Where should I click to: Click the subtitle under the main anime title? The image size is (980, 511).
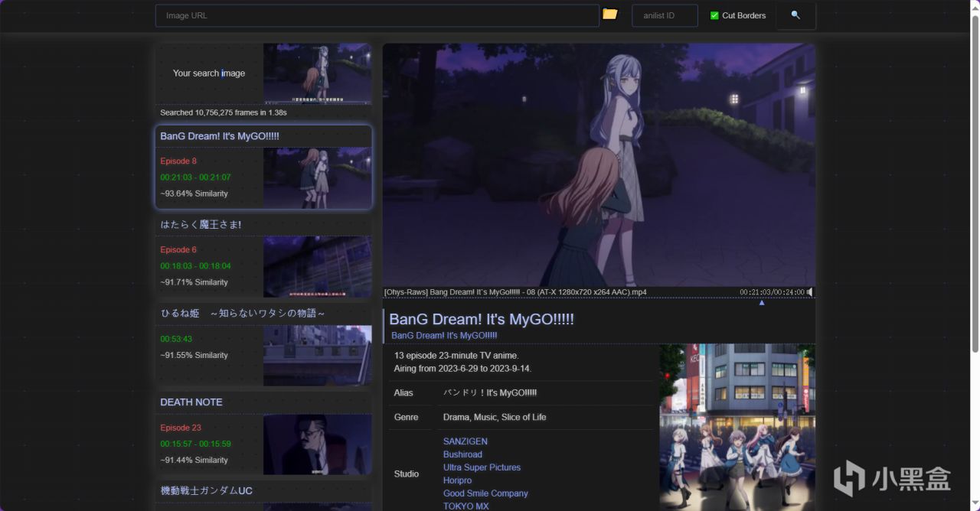pyautogui.click(x=444, y=336)
